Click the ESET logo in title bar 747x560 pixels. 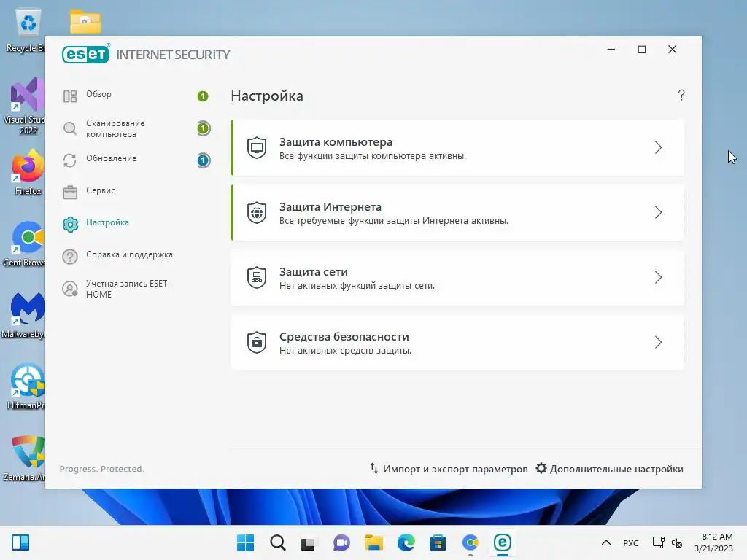point(86,54)
